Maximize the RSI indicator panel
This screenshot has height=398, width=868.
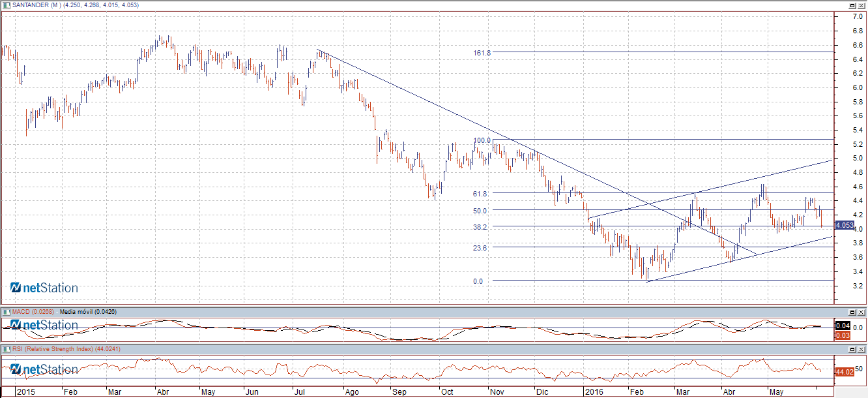pos(852,349)
